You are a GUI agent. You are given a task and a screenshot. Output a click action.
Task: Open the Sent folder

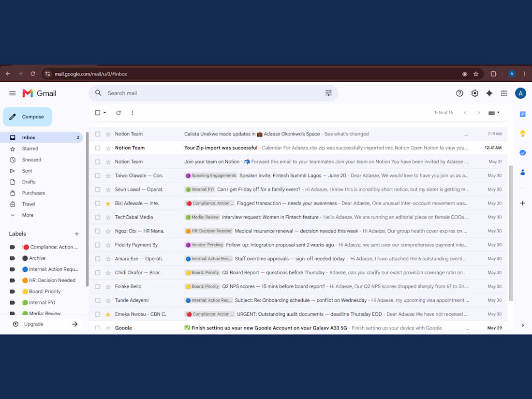pyautogui.click(x=27, y=171)
